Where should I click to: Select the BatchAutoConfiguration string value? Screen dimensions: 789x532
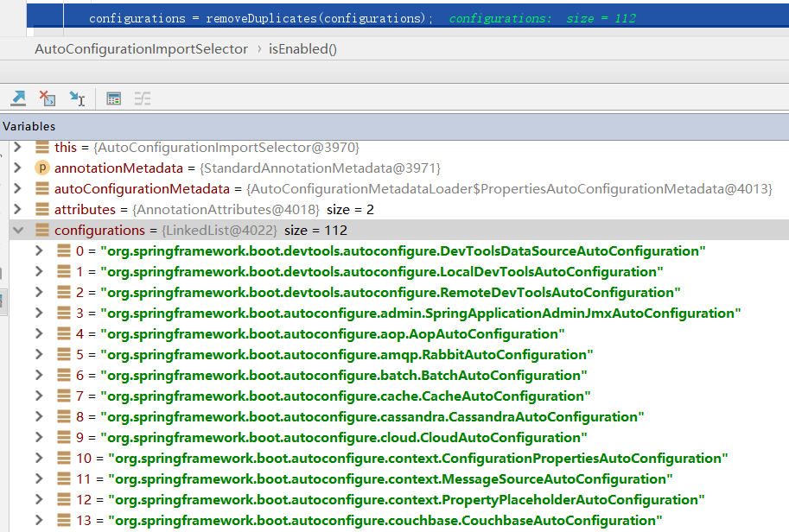coord(344,375)
